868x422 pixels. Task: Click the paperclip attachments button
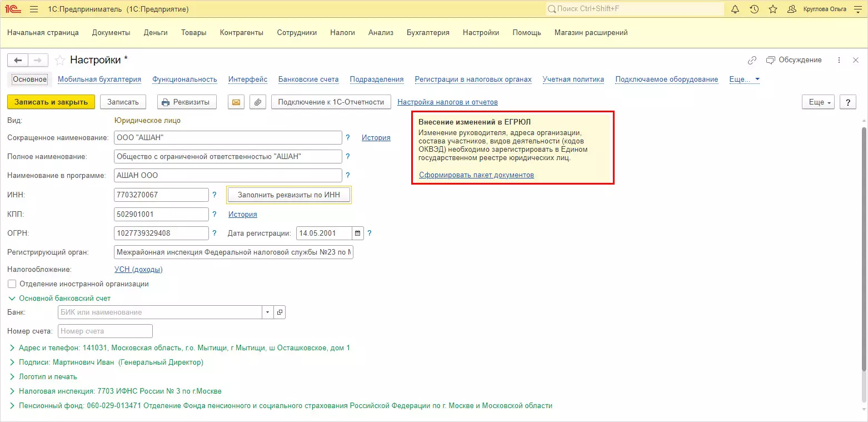pos(257,102)
